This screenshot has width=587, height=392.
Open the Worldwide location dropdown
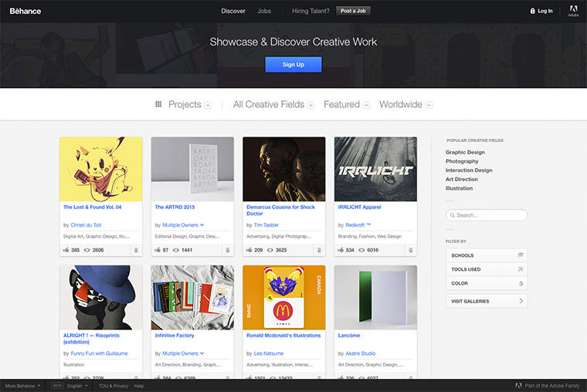(x=429, y=105)
